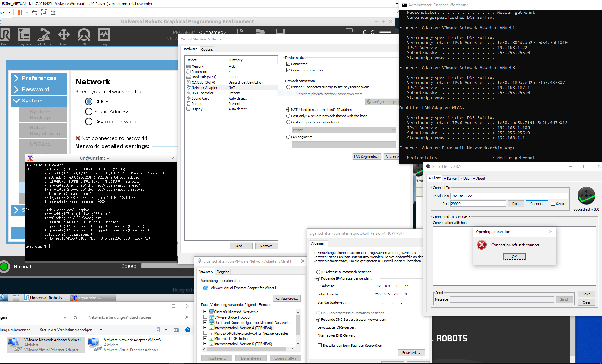Select IP-Adresse automatisch beziehen option

(x=318, y=272)
